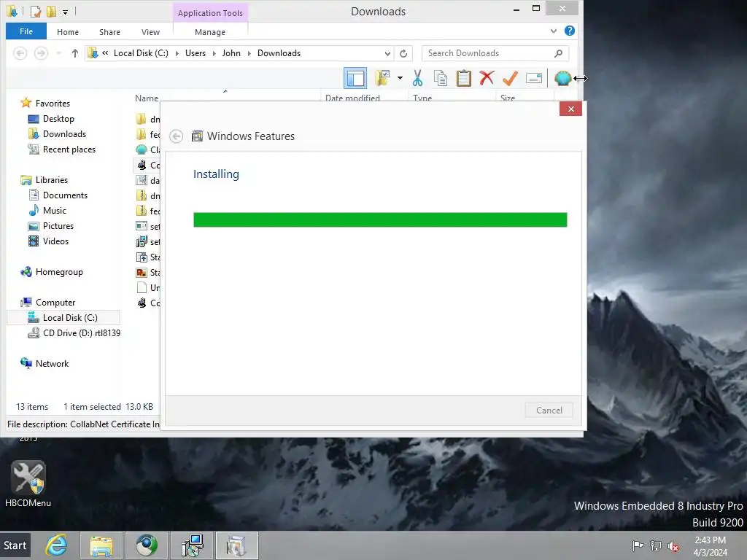
Task: Open HBCDMenu desktop shortcut
Action: [x=28, y=484]
